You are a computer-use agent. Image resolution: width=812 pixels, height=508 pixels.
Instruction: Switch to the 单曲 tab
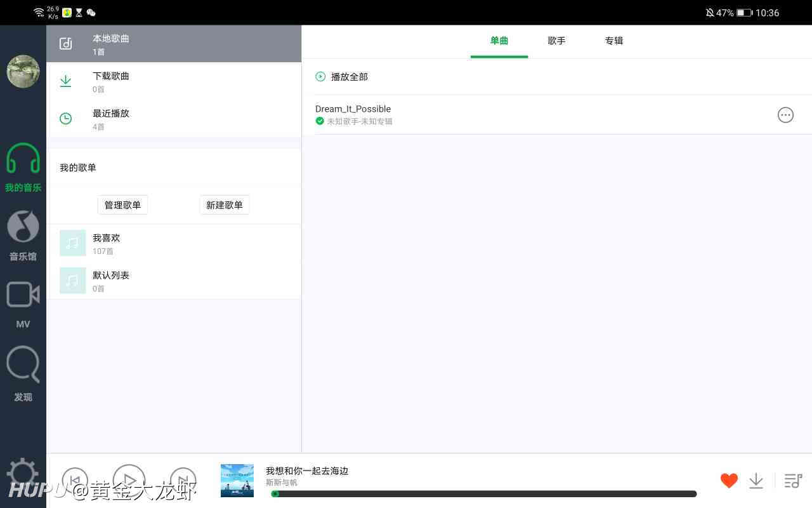tap(499, 41)
